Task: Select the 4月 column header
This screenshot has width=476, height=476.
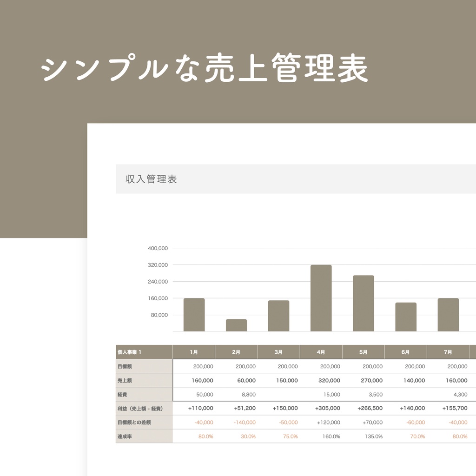Action: (x=321, y=352)
